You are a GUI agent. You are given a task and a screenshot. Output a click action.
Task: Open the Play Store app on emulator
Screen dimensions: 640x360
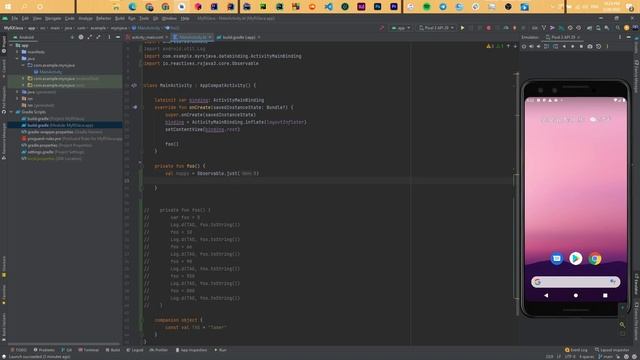point(576,258)
